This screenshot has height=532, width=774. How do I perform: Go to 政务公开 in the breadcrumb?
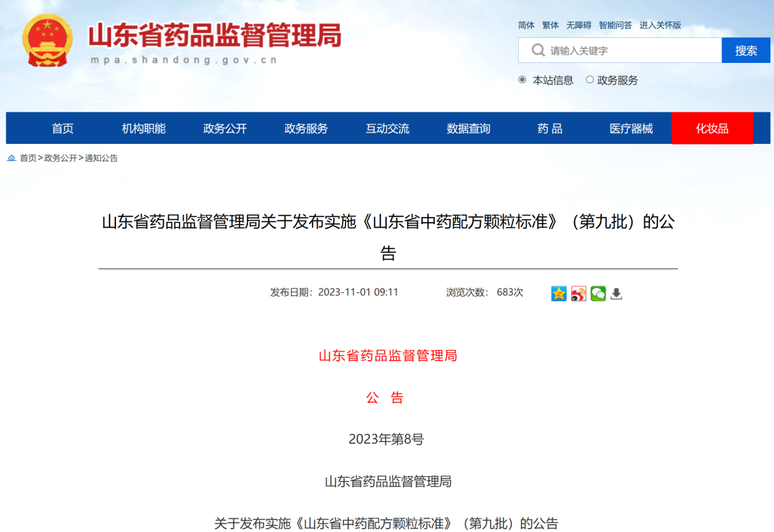point(60,158)
